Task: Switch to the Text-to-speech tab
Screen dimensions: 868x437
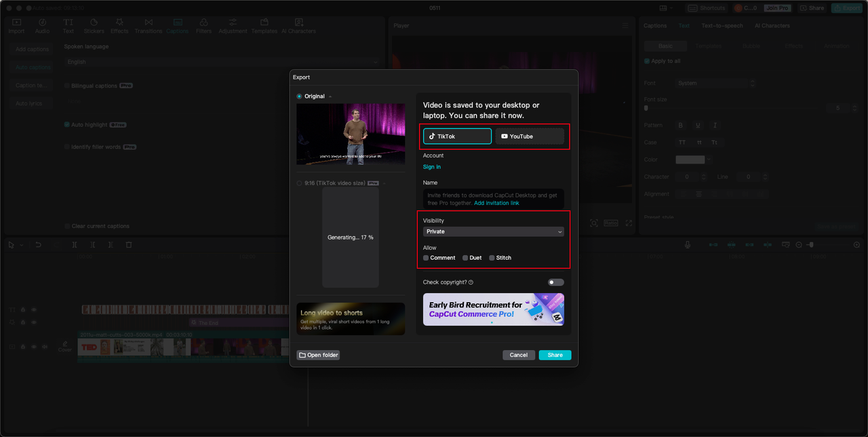Action: (x=722, y=26)
